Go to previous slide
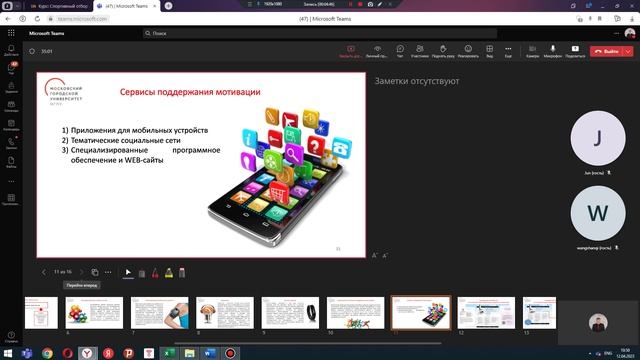640x360 pixels. point(44,272)
